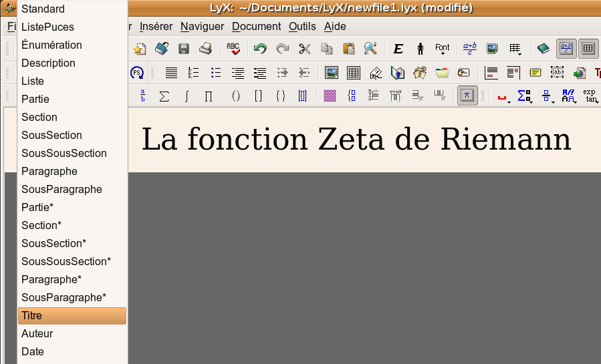Open the math functions exp/tan dropdown
The image size is (601, 364).
click(x=589, y=96)
